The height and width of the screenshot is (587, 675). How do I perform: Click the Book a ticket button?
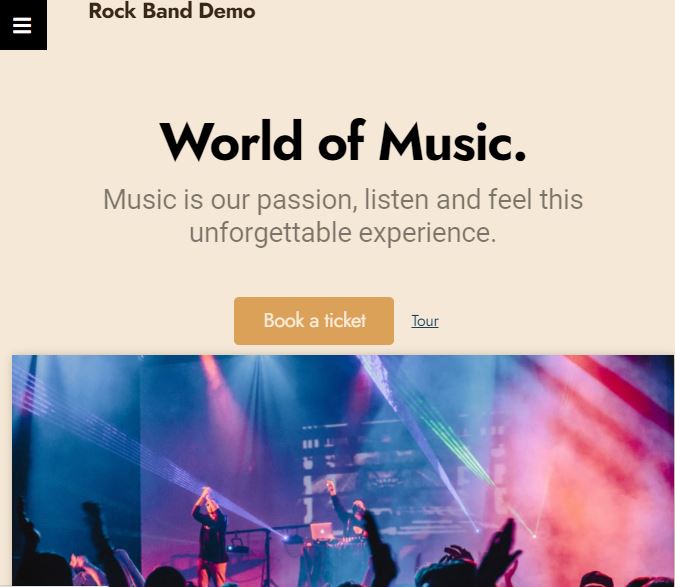pos(314,321)
